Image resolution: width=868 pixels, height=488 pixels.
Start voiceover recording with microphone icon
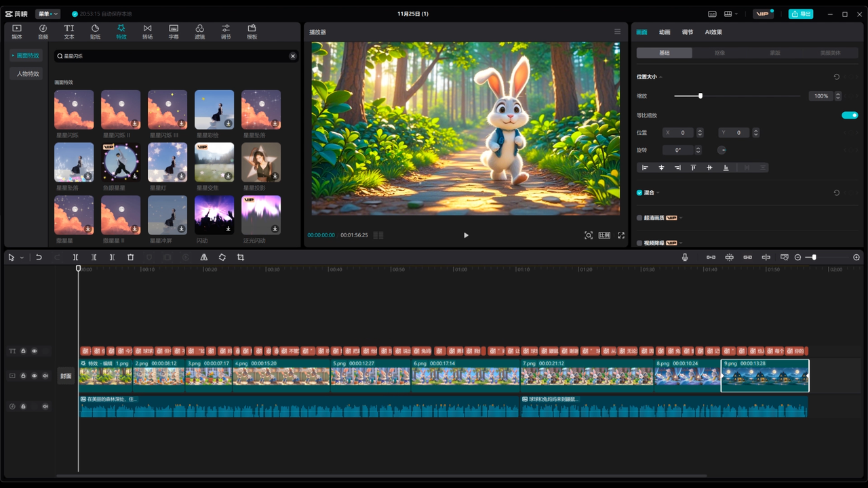coord(685,258)
